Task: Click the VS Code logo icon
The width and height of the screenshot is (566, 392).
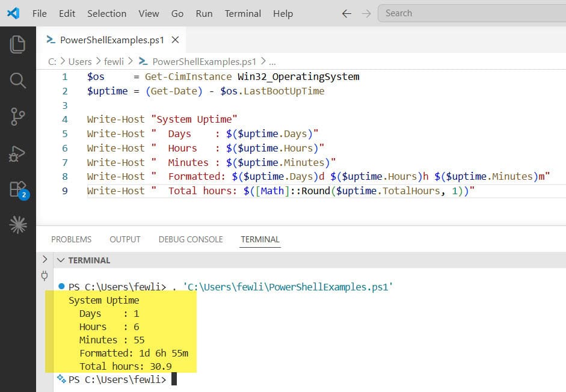Action: coord(13,13)
